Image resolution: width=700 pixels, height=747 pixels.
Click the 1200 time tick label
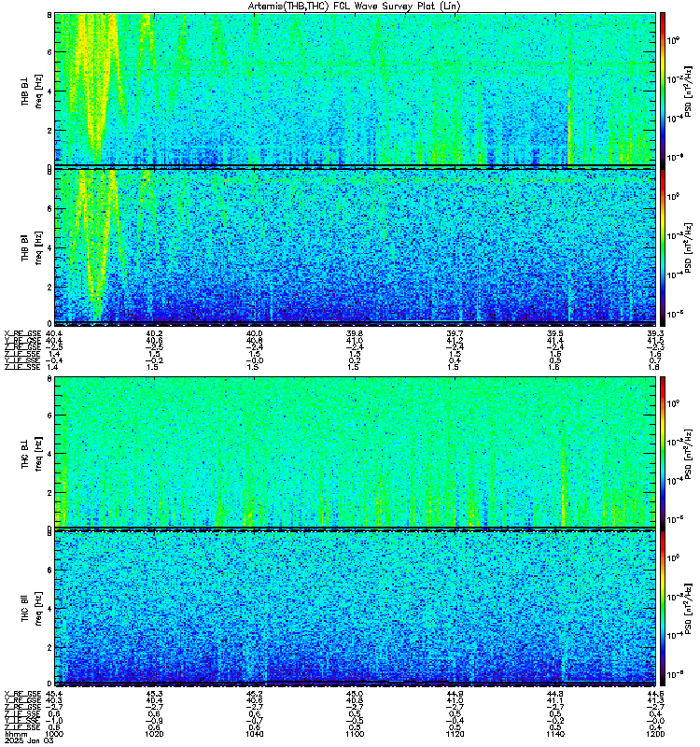(x=655, y=734)
